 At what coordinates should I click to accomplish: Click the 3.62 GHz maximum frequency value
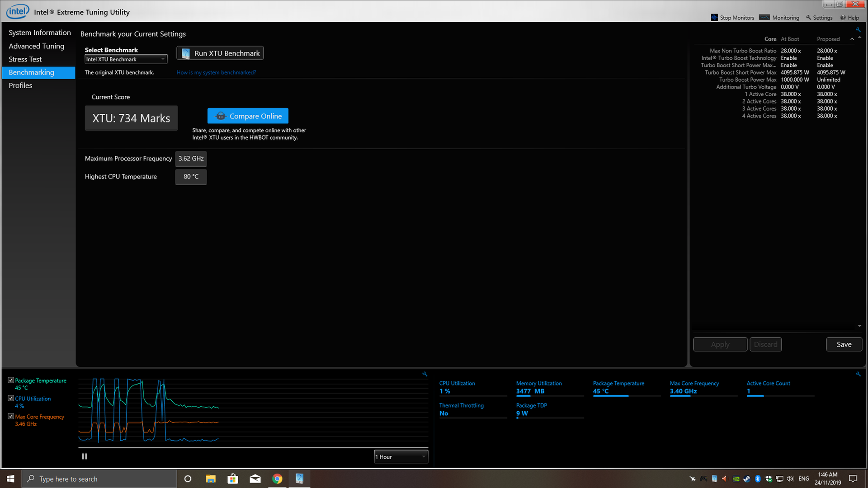coord(191,159)
